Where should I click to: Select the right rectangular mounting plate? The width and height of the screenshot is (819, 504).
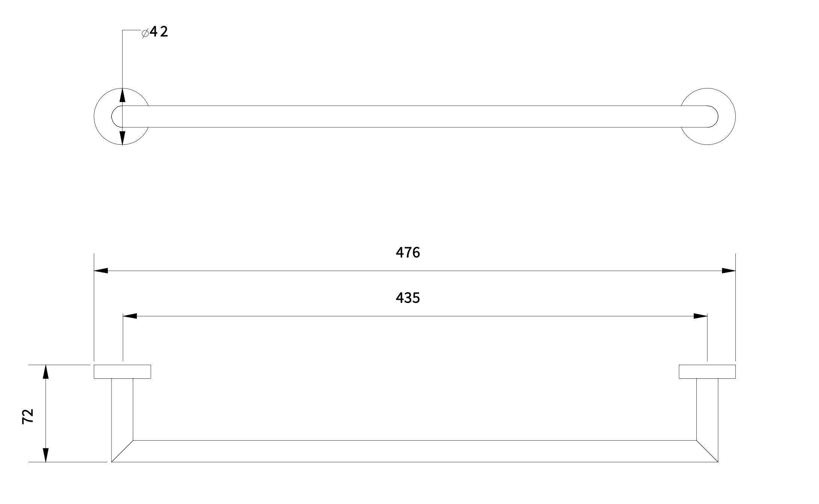(707, 371)
